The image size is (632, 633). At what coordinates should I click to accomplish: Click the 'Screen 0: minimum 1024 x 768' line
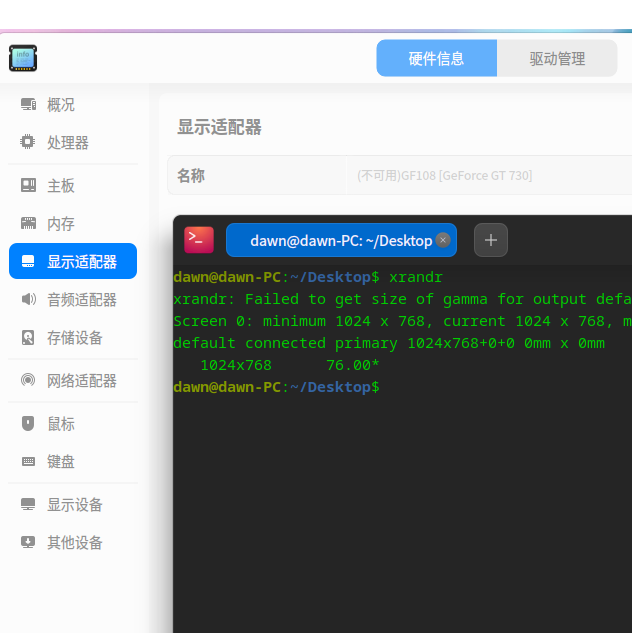click(402, 321)
